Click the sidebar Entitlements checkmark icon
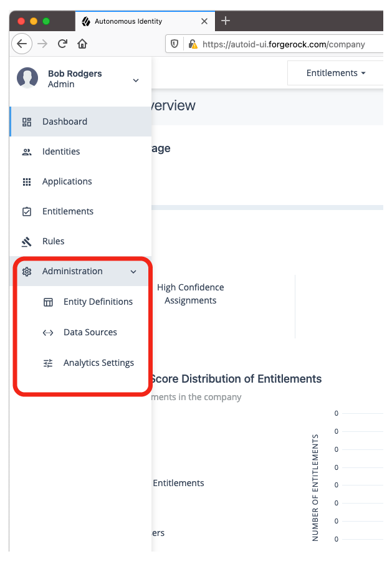Viewport: 392px width, 569px height. pos(27,211)
